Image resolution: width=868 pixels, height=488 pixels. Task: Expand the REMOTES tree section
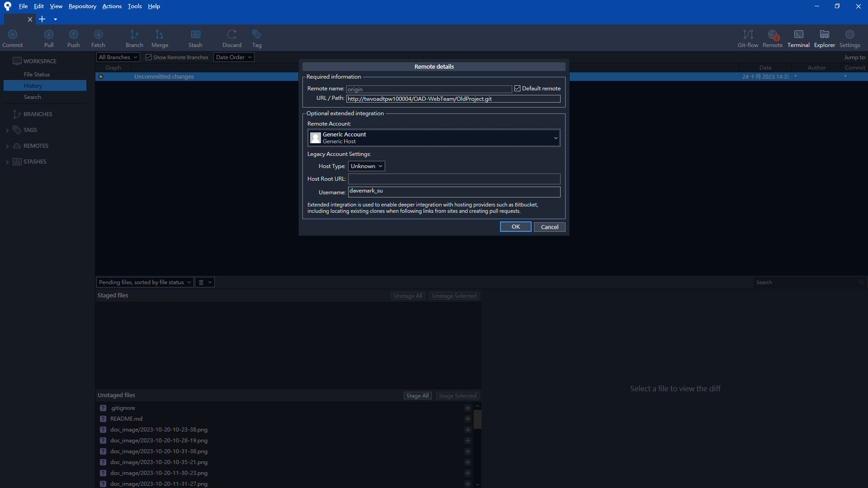tap(7, 146)
